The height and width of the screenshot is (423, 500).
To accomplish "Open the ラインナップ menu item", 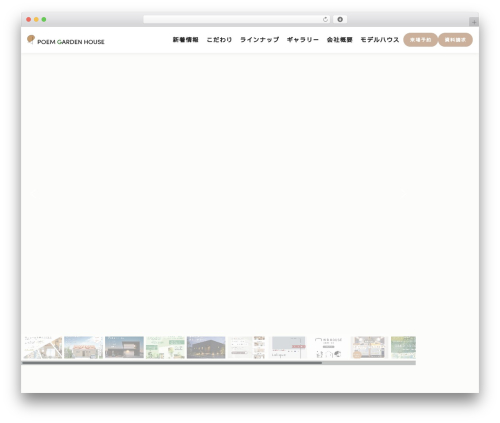I will pos(259,40).
